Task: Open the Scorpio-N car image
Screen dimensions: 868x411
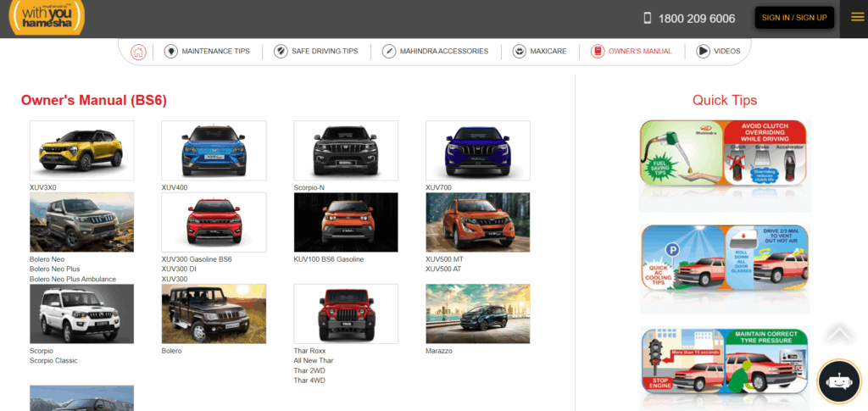Action: 346,150
